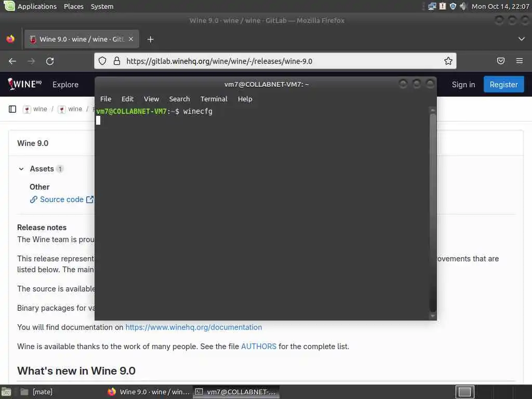Reload the current page

click(x=50, y=61)
